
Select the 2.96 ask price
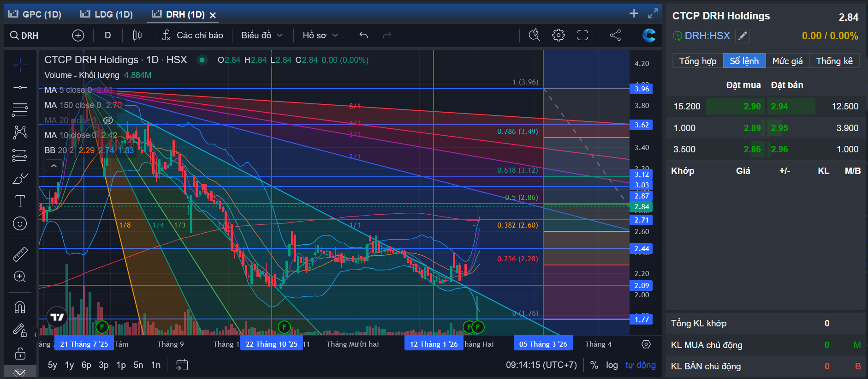pyautogui.click(x=779, y=149)
